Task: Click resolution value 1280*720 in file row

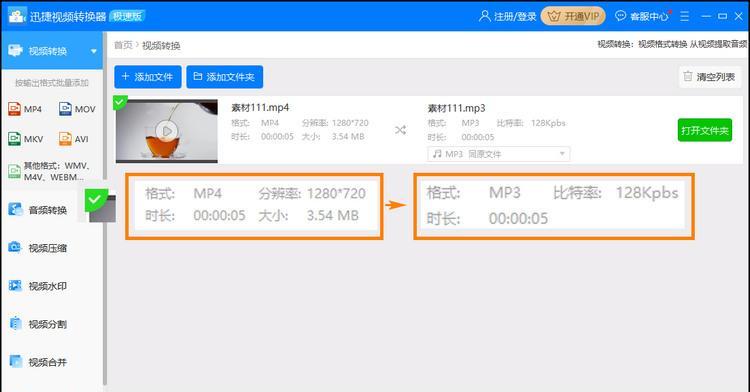Action: [x=350, y=123]
